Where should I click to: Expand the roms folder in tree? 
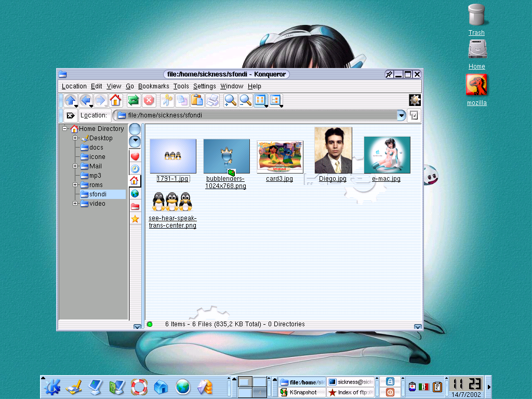(x=75, y=185)
